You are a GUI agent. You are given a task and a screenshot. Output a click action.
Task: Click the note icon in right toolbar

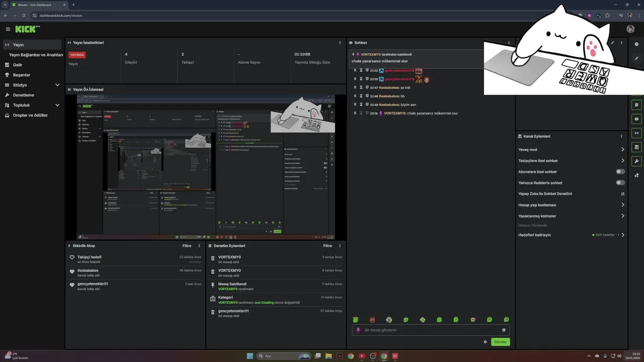point(636,105)
